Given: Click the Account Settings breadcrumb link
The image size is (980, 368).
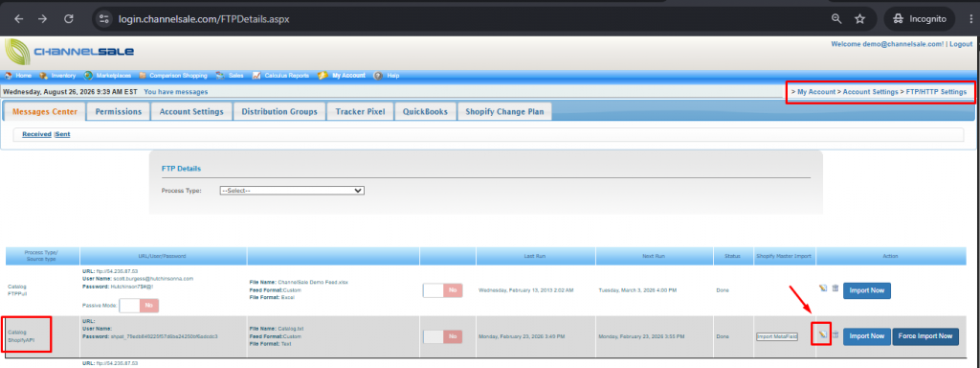Looking at the screenshot, I should click(871, 92).
